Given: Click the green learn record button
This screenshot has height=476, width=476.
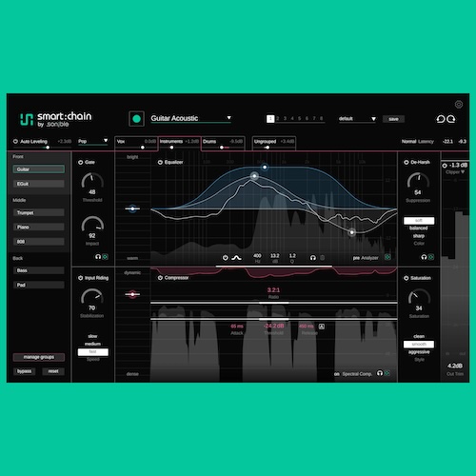Looking at the screenshot, I should pyautogui.click(x=136, y=119).
